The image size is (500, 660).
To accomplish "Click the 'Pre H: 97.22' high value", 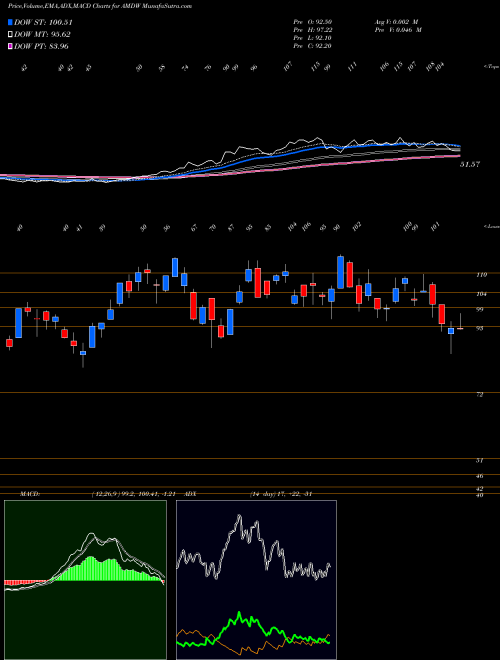I will coord(313,30).
